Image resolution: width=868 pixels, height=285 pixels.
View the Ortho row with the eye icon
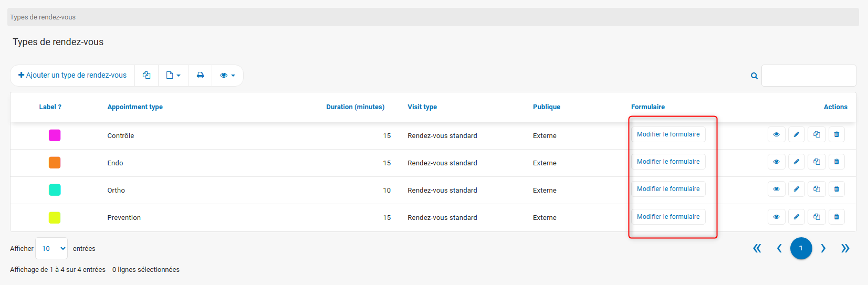[x=776, y=189]
